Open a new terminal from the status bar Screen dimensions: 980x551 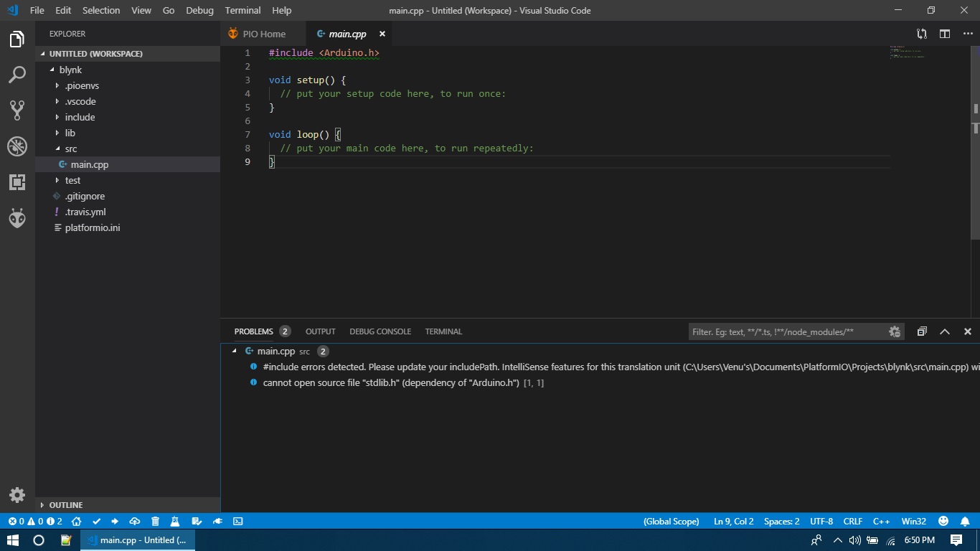tap(237, 522)
